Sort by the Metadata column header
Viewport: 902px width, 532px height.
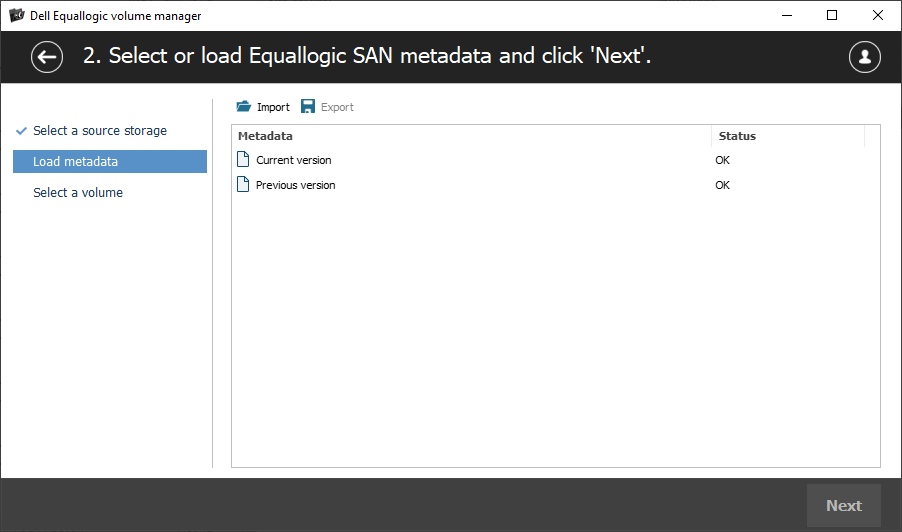coord(472,136)
